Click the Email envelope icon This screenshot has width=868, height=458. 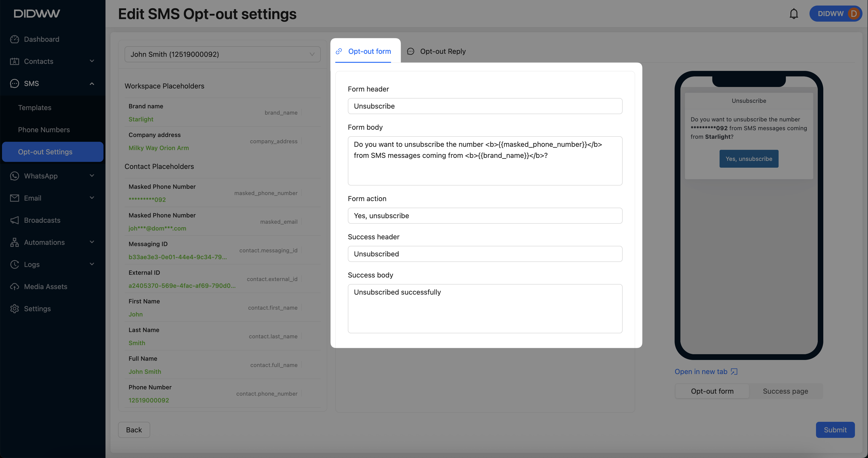pos(15,198)
